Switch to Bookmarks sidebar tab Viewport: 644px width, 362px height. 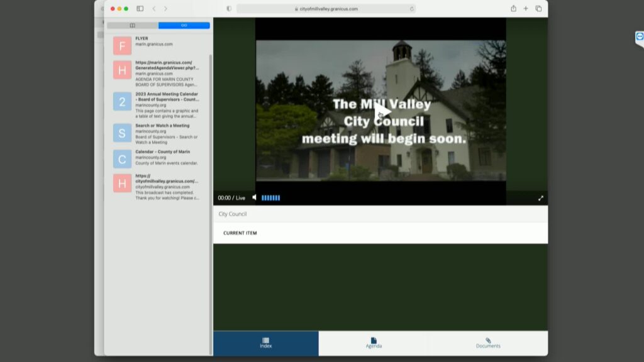(133, 25)
